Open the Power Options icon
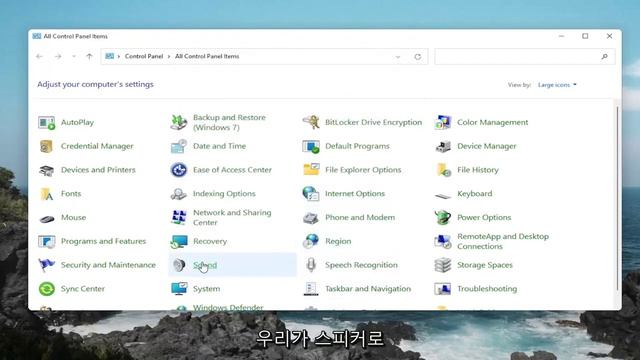The width and height of the screenshot is (640, 360). (x=443, y=217)
